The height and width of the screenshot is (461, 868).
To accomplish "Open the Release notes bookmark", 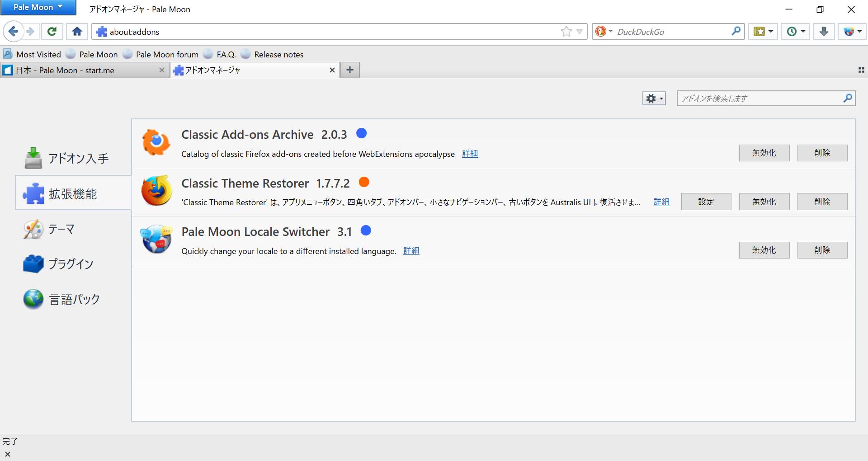I will point(272,54).
